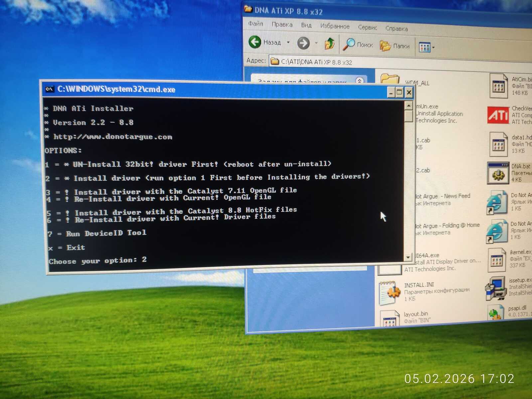The height and width of the screenshot is (399, 532).
Task: Select the INSTALL.INI file name text
Action: click(419, 285)
